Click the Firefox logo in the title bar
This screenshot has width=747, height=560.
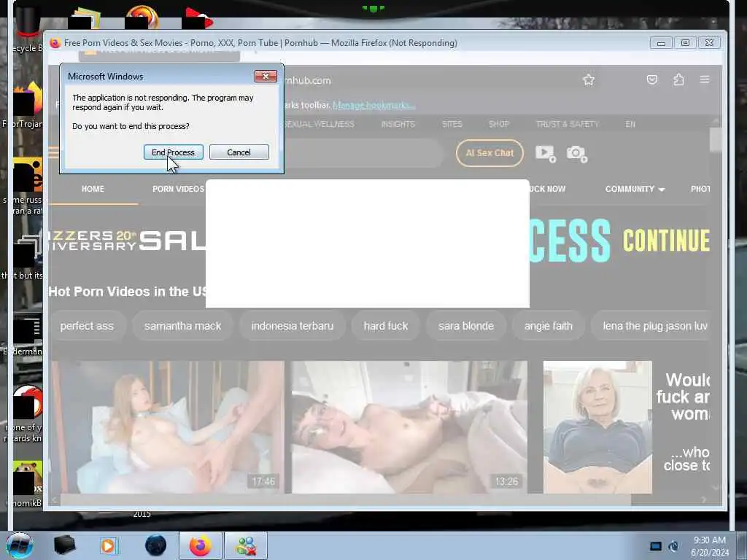tap(55, 43)
